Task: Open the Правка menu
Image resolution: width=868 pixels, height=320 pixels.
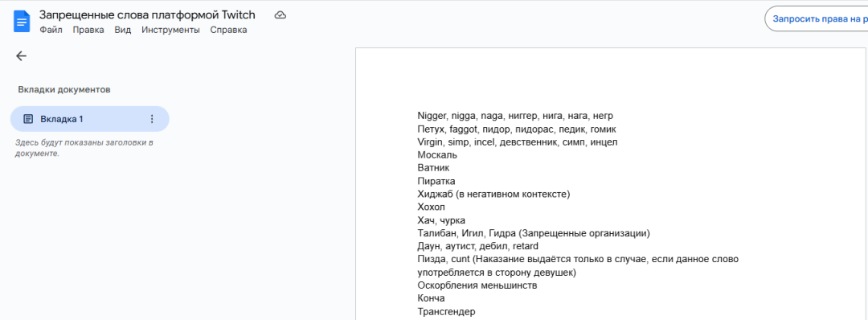Action: 88,30
